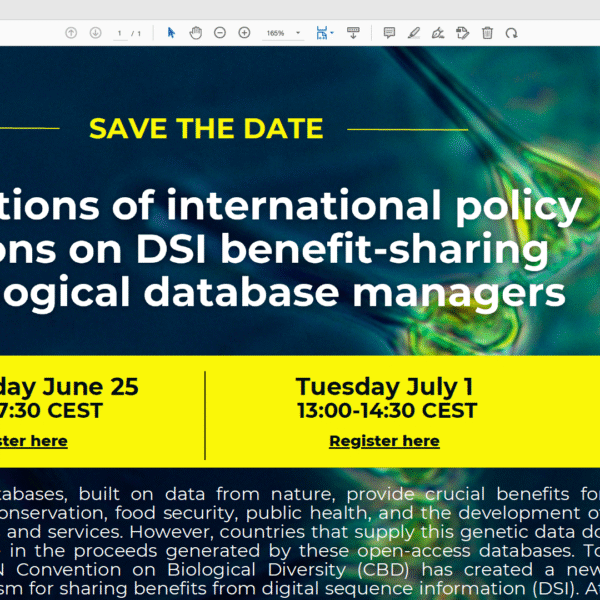Enable scrolling mode in the toolbar
The height and width of the screenshot is (600, 600).
click(353, 33)
